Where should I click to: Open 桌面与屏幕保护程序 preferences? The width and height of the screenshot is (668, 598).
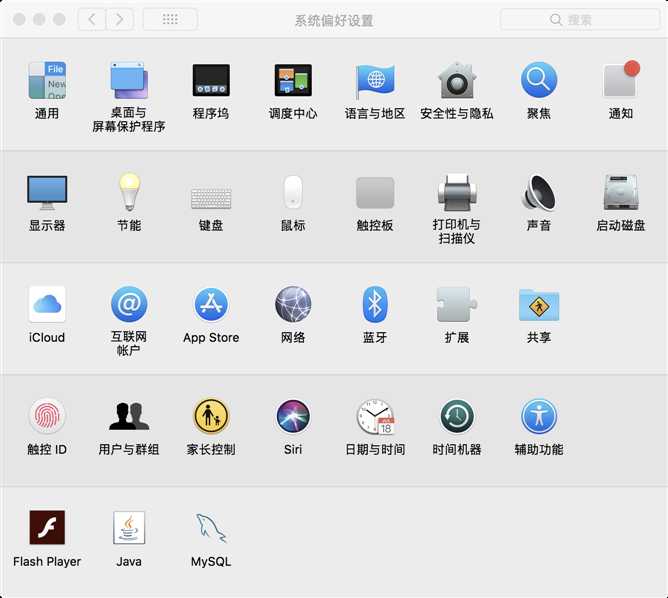[x=129, y=81]
